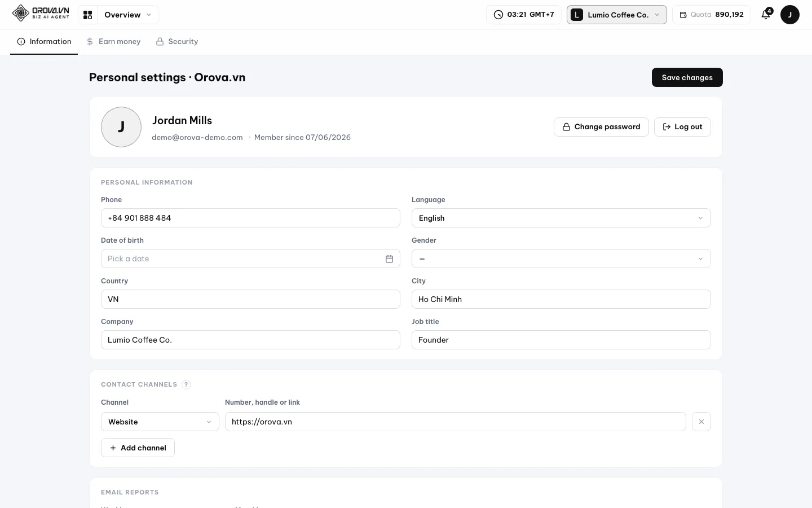Screen dimensions: 812x508
Task: Click the Jordan Mills name heading
Action: tap(182, 120)
